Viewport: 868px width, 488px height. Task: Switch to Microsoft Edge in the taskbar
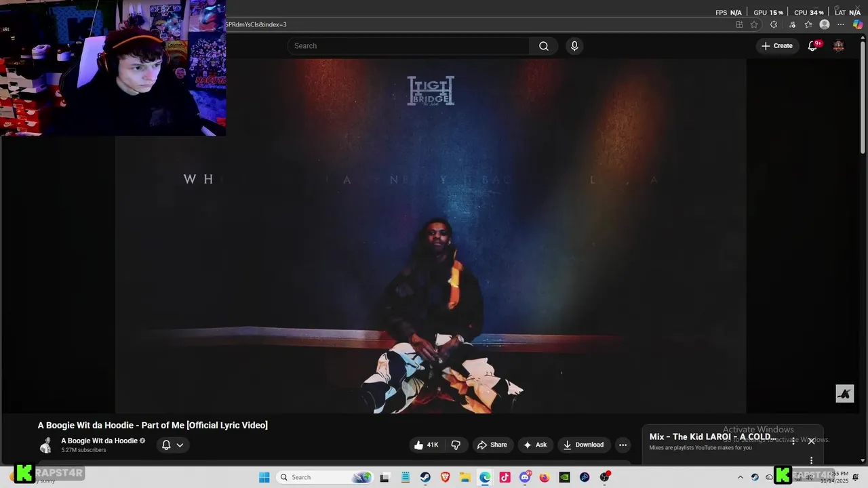(x=485, y=477)
